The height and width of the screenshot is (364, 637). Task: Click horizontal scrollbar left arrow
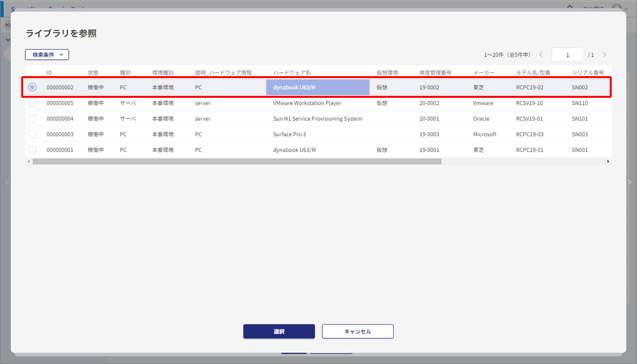(x=29, y=162)
